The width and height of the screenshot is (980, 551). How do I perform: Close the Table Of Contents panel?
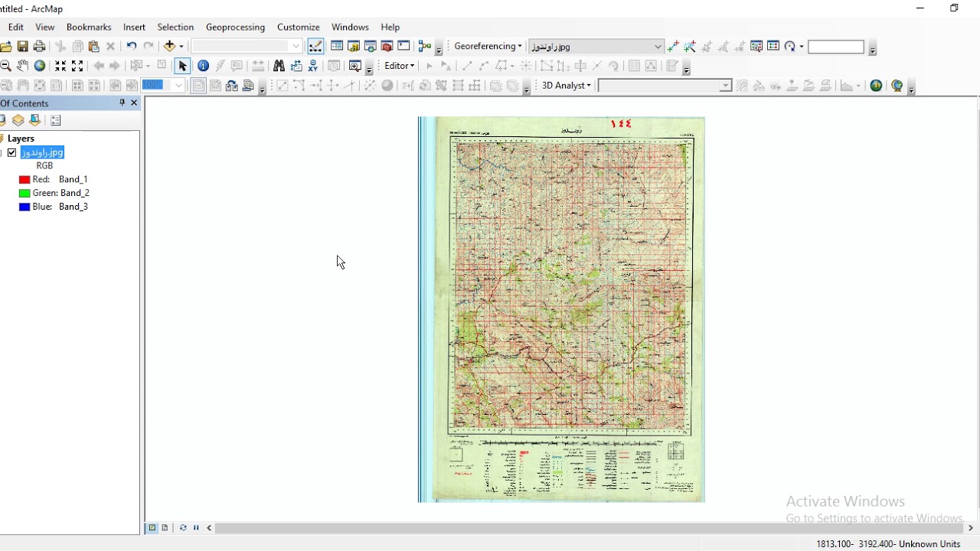point(134,103)
